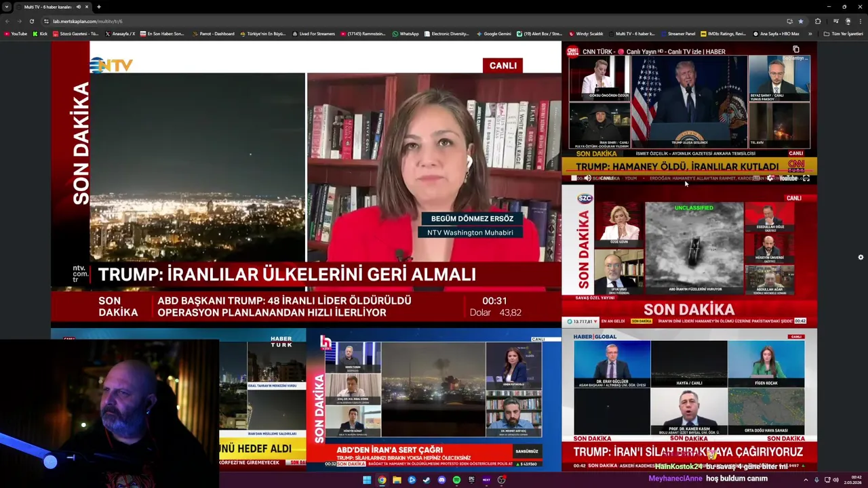The height and width of the screenshot is (488, 868).
Task: Seek on the CNN Türk progress bar
Action: tap(689, 172)
